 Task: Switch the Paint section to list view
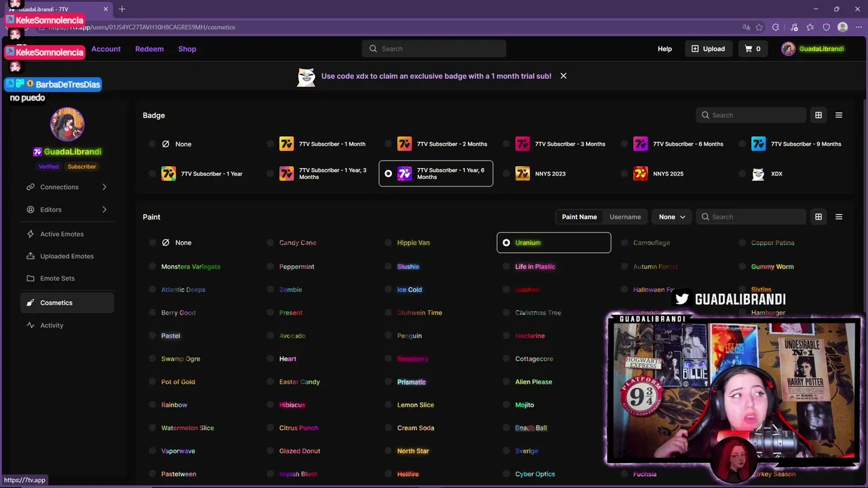[839, 217]
